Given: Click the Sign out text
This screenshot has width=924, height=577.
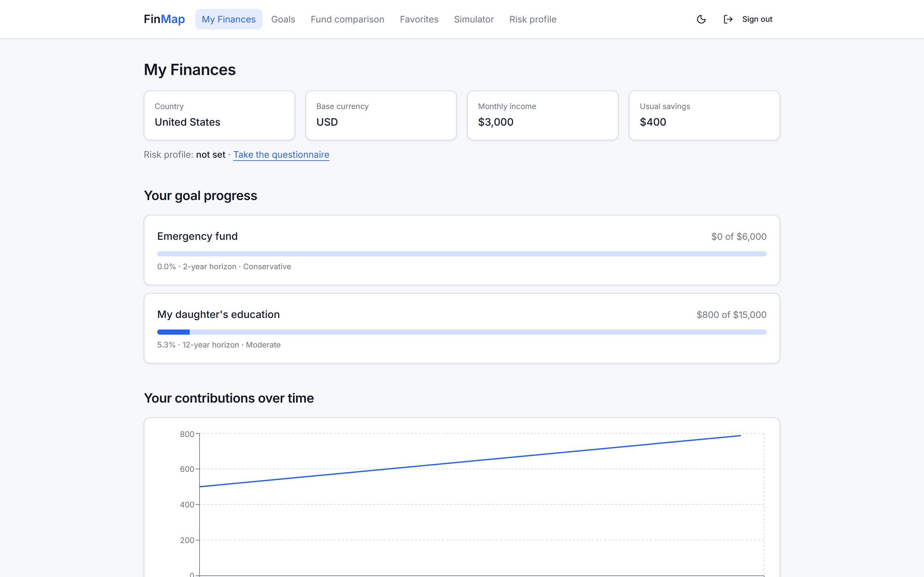Looking at the screenshot, I should coord(757,19).
